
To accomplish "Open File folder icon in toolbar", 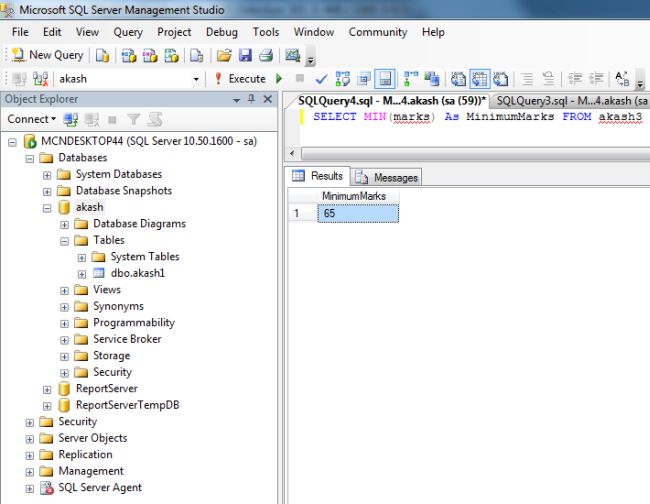I will (x=224, y=55).
